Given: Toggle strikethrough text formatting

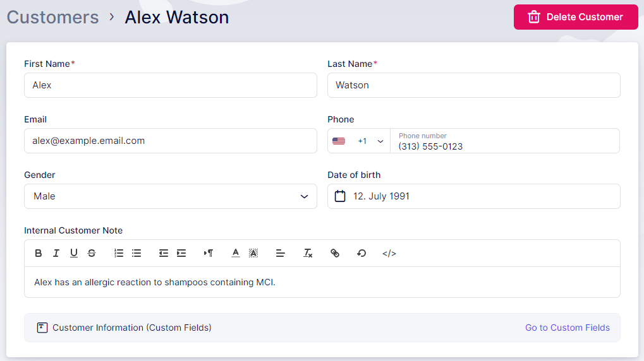Looking at the screenshot, I should click(x=92, y=253).
